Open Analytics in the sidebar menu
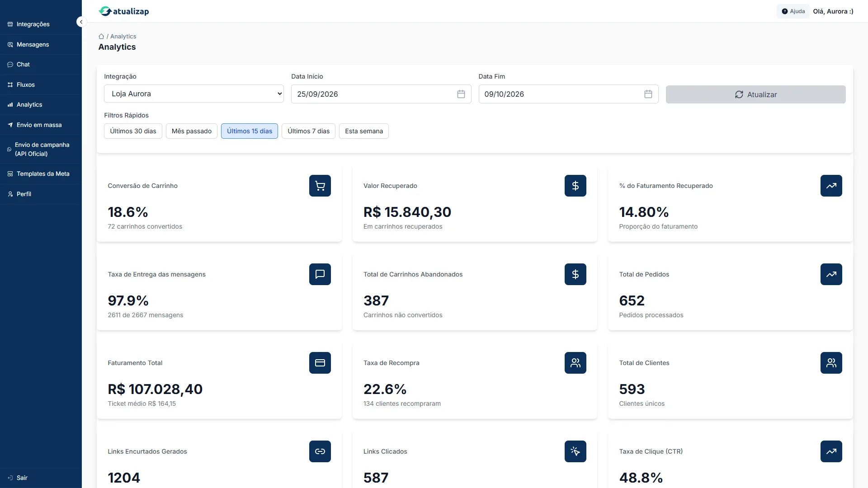 click(x=41, y=105)
